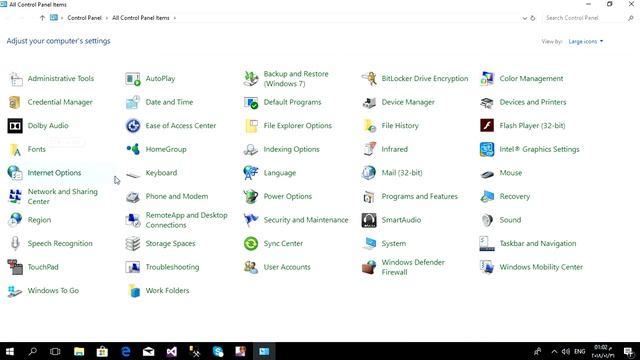Open Visual Studio from the taskbar
640x360 pixels.
(x=171, y=351)
